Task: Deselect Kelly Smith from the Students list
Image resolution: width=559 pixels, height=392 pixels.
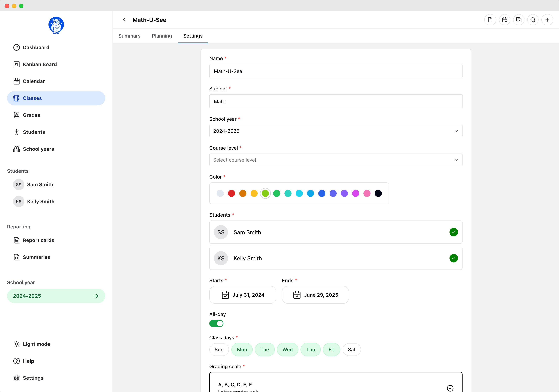Action: [x=453, y=258]
